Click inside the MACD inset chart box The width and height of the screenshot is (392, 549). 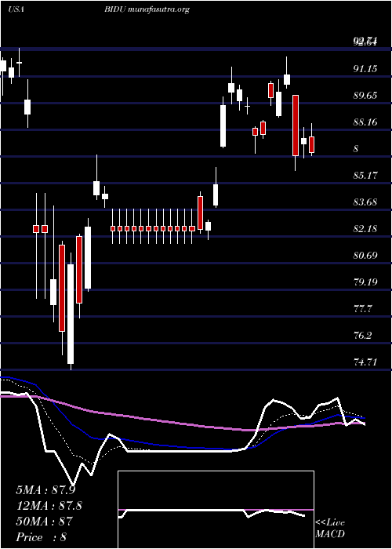(216, 510)
